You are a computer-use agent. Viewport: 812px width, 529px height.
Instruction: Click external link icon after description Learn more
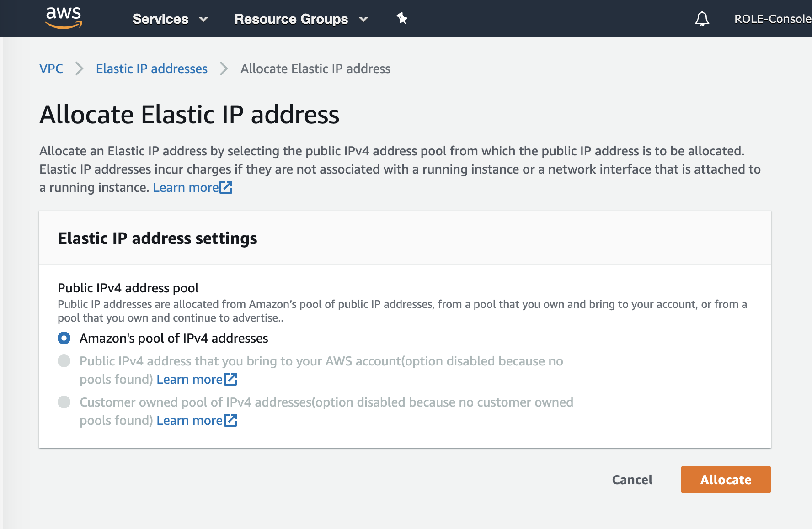(226, 187)
